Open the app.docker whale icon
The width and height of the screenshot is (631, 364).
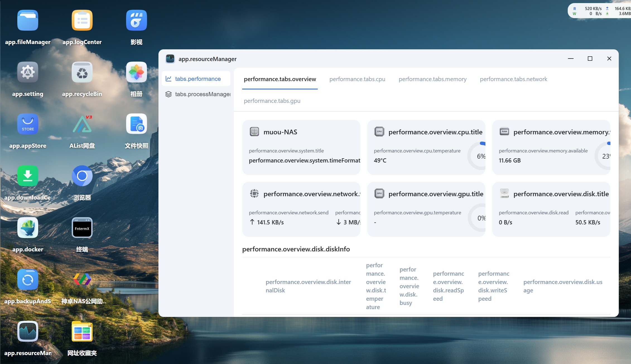click(x=28, y=228)
